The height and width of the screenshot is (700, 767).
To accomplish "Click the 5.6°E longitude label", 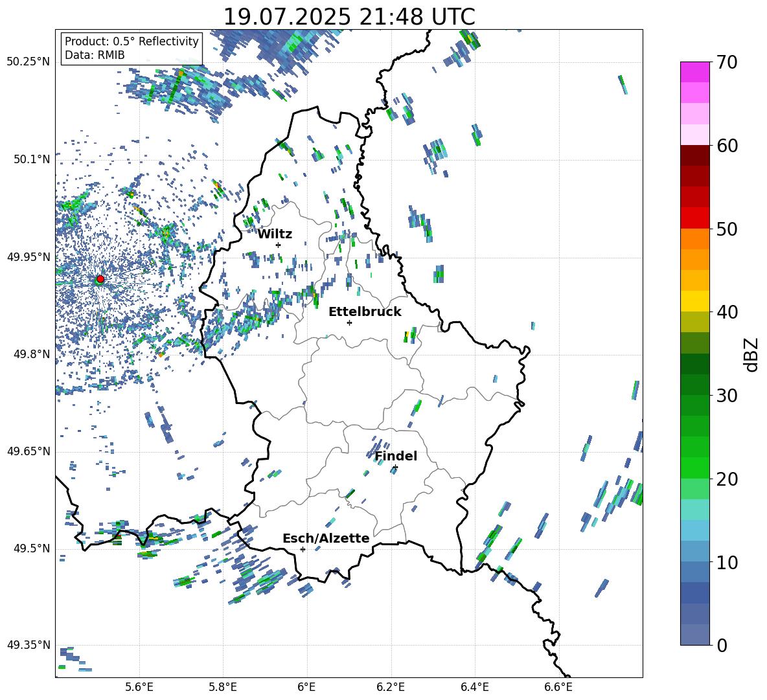I will coord(139,687).
